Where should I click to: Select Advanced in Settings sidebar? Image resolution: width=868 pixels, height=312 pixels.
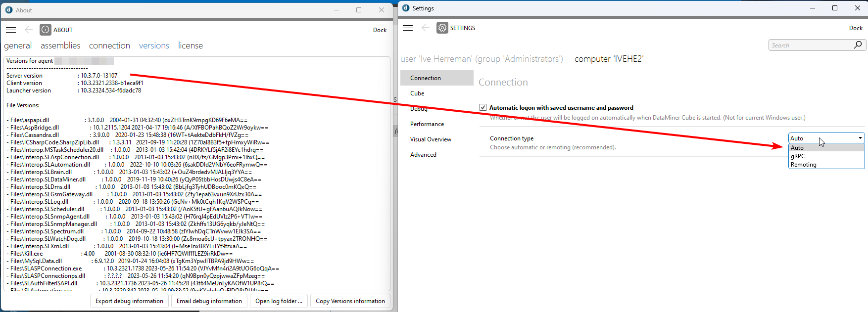pos(437,154)
